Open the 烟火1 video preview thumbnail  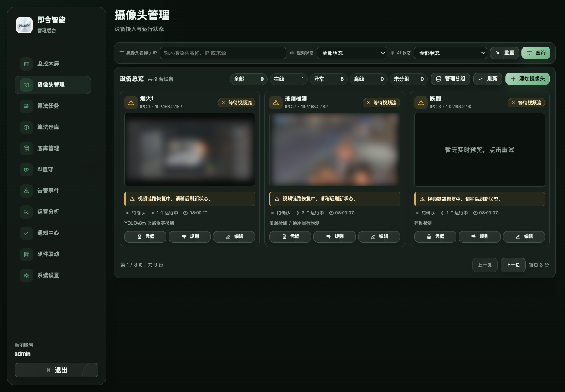coord(190,149)
